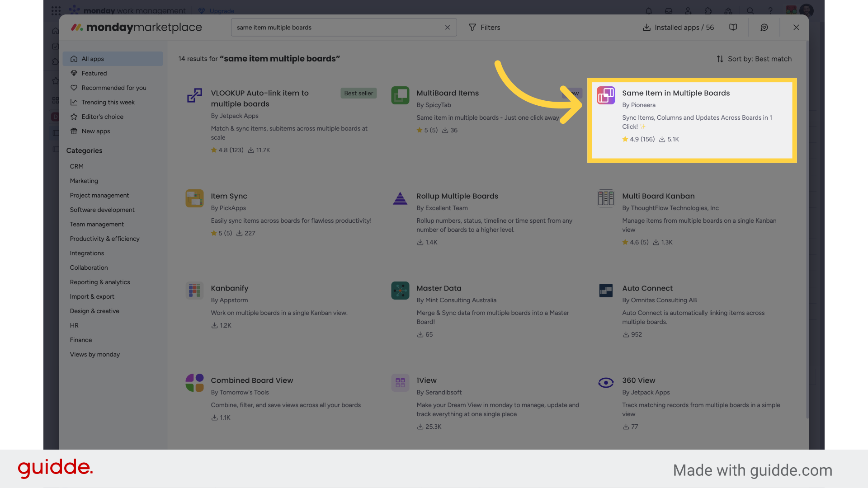Viewport: 868px width, 488px height.
Task: Open the feedback chat icon
Action: [764, 28]
